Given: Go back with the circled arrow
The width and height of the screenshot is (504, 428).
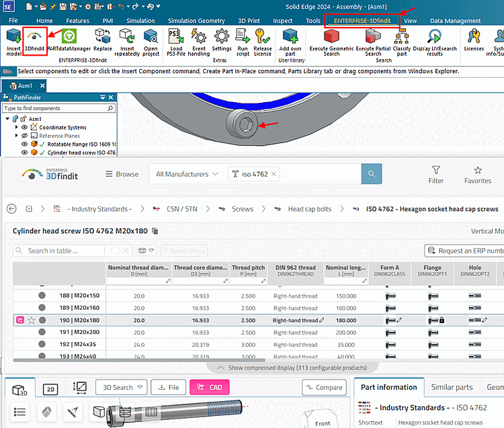Looking at the screenshot, I should click(x=11, y=209).
